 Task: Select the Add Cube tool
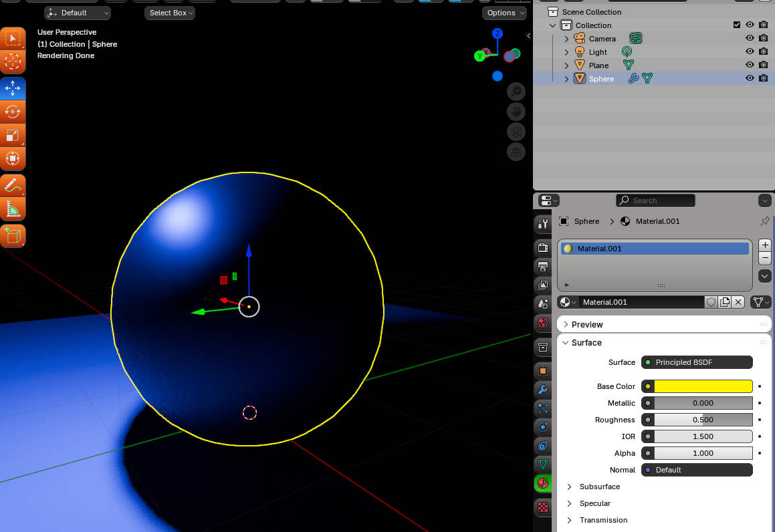pyautogui.click(x=13, y=235)
